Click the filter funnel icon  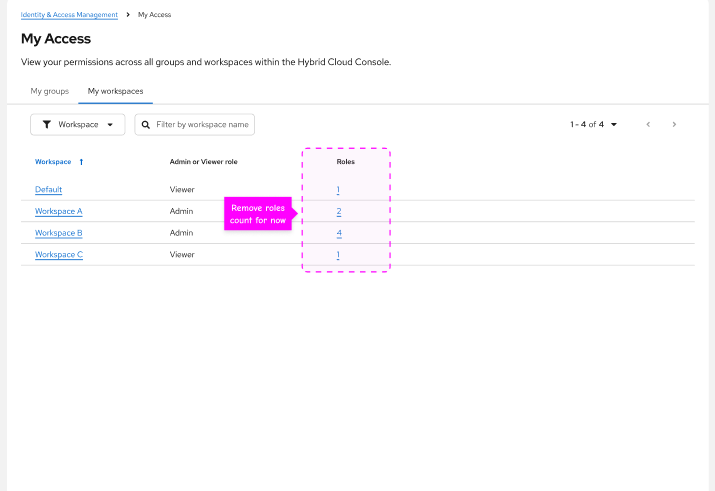tap(47, 124)
